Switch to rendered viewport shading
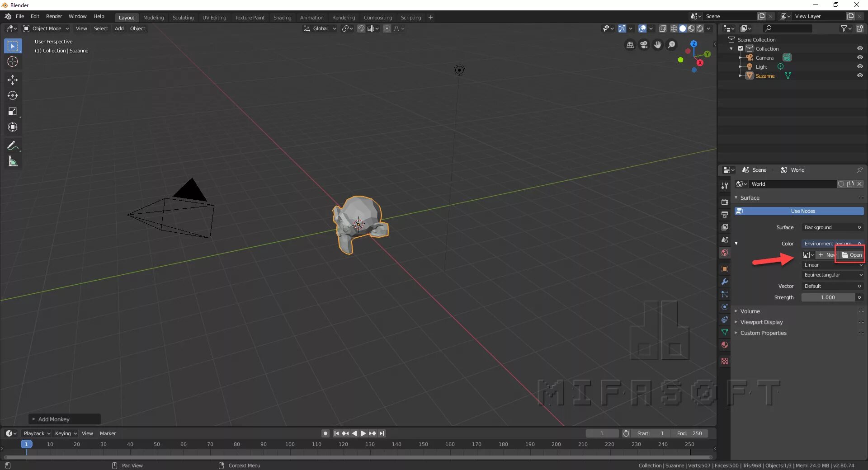The height and width of the screenshot is (470, 868). tap(700, 28)
